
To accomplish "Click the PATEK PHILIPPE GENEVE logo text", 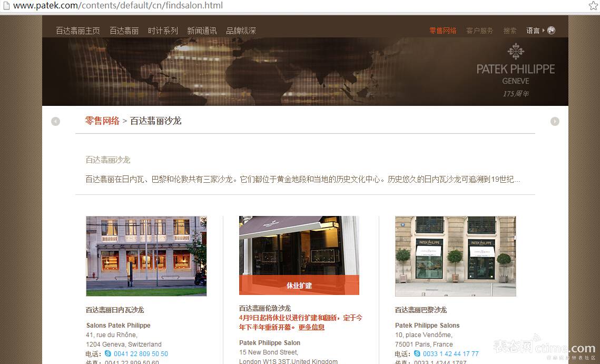I will (515, 74).
